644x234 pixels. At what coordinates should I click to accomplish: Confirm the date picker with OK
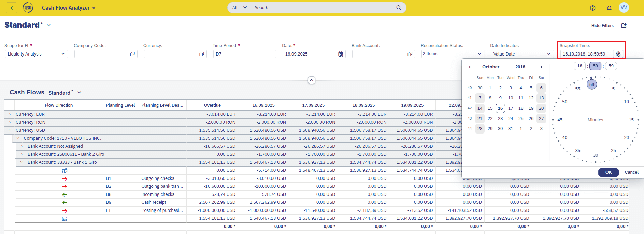coord(608,172)
